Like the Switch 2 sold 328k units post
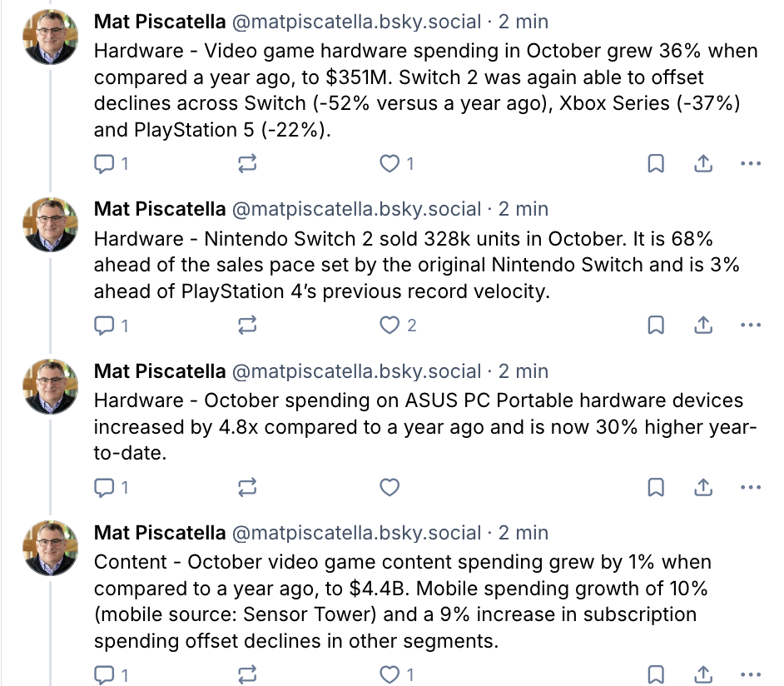784x686 pixels. 390,326
